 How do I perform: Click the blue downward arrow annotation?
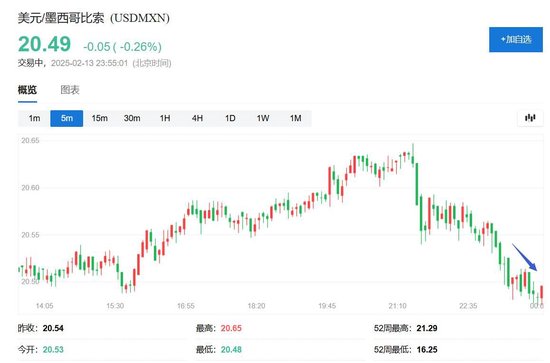(x=525, y=257)
